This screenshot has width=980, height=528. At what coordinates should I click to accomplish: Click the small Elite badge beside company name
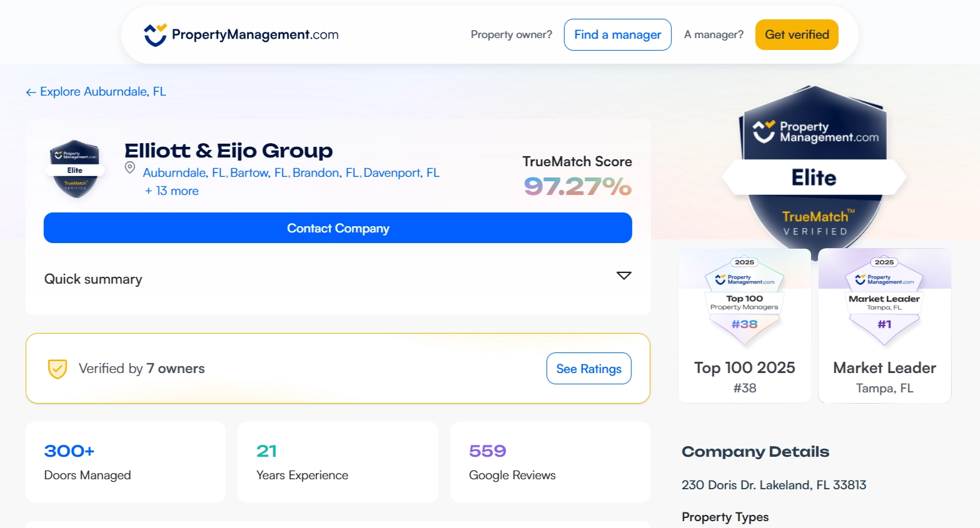click(75, 169)
